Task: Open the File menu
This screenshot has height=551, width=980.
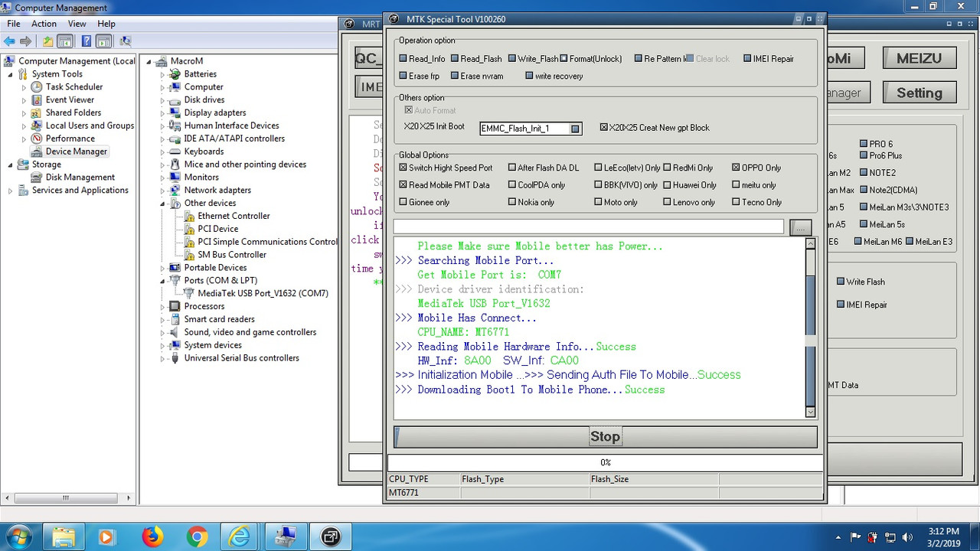Action: [14, 24]
